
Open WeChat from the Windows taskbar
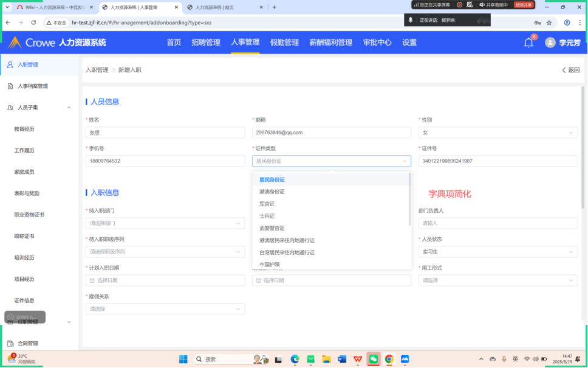(373, 359)
